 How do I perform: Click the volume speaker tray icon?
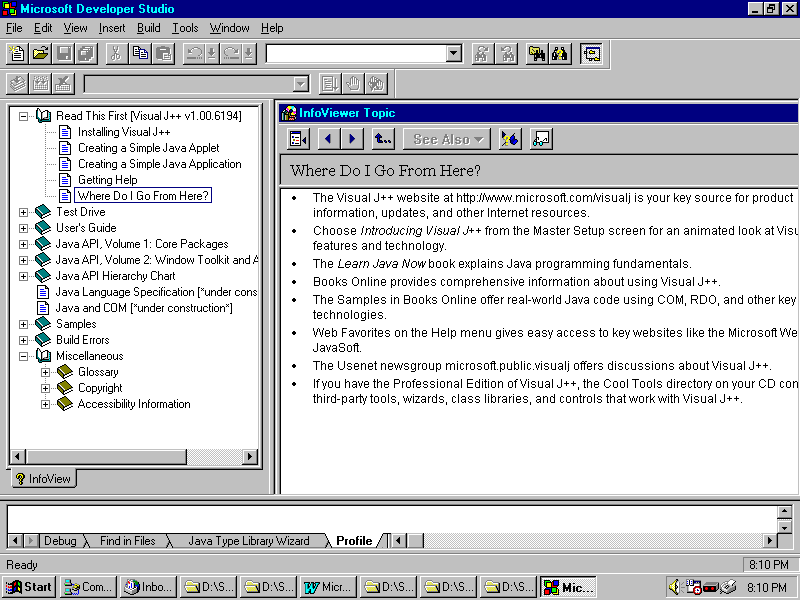pos(674,587)
